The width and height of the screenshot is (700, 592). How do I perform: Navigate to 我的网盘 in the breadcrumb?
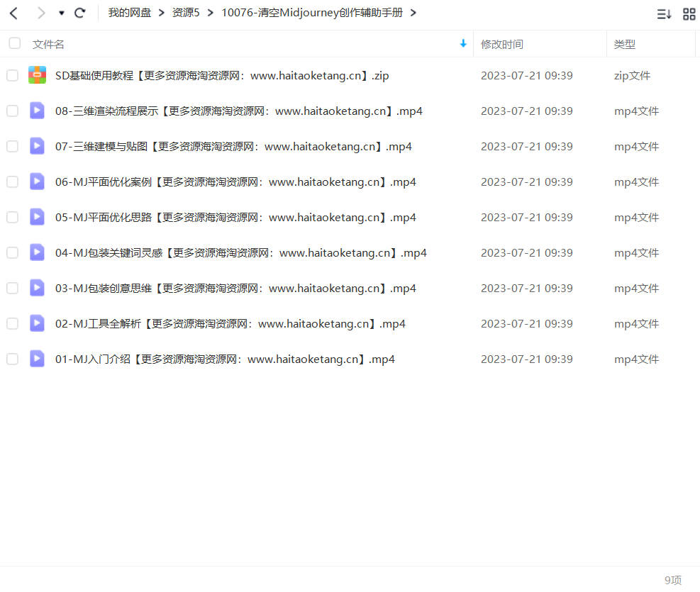click(130, 13)
